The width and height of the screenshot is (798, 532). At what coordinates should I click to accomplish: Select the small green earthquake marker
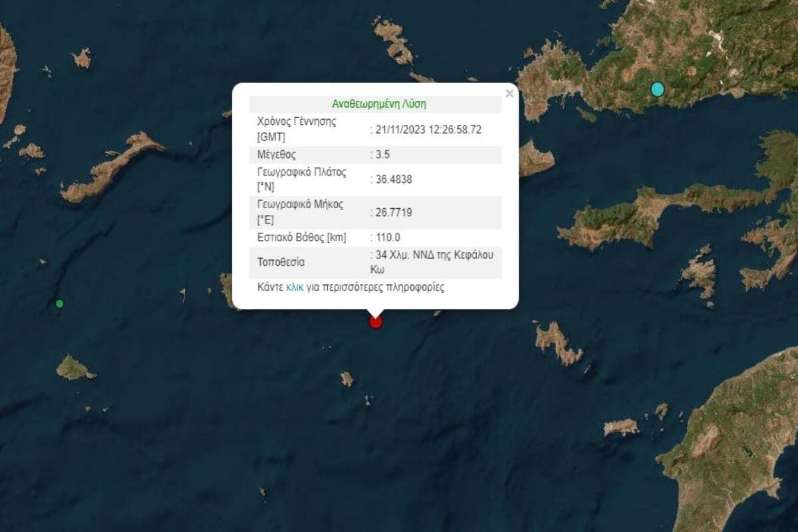60,304
